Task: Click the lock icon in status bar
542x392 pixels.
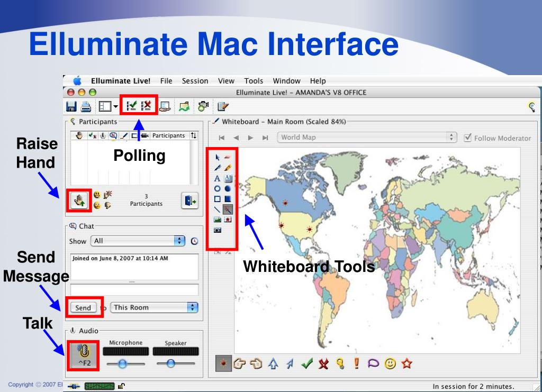Action: [x=121, y=386]
